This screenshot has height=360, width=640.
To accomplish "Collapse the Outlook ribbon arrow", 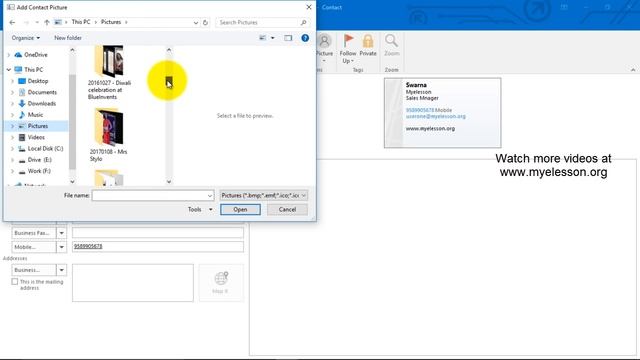I will [x=633, y=70].
